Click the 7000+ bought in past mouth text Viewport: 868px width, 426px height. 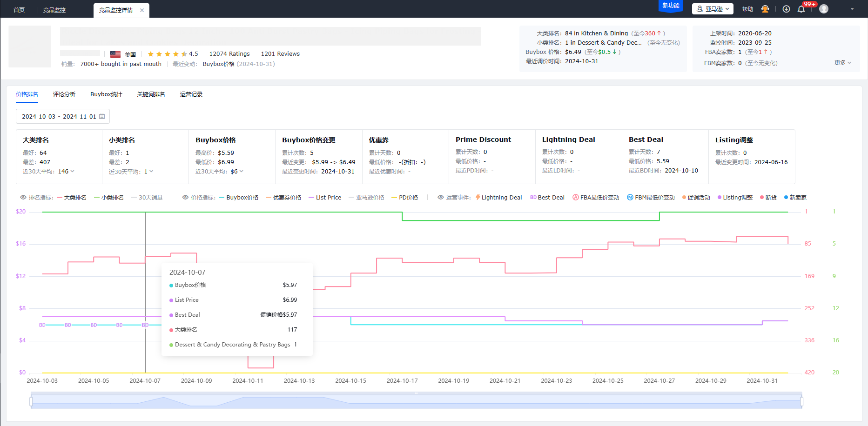point(121,64)
